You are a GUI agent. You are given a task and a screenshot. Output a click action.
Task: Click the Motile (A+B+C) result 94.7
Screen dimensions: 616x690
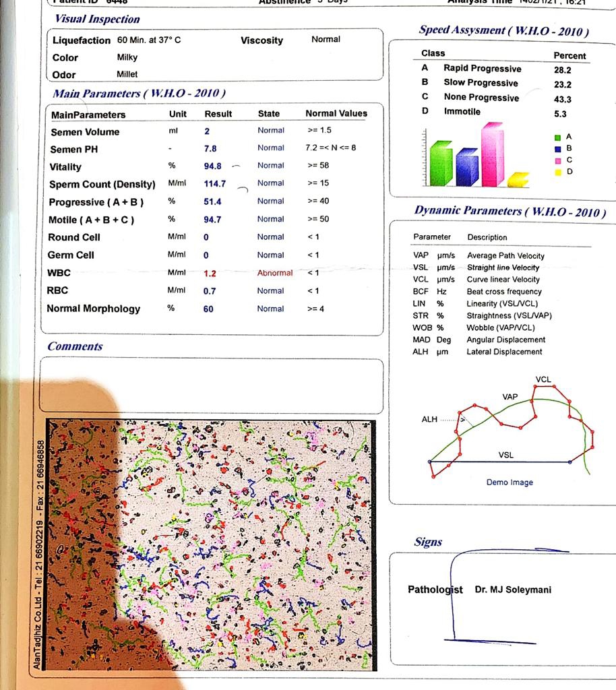click(212, 220)
